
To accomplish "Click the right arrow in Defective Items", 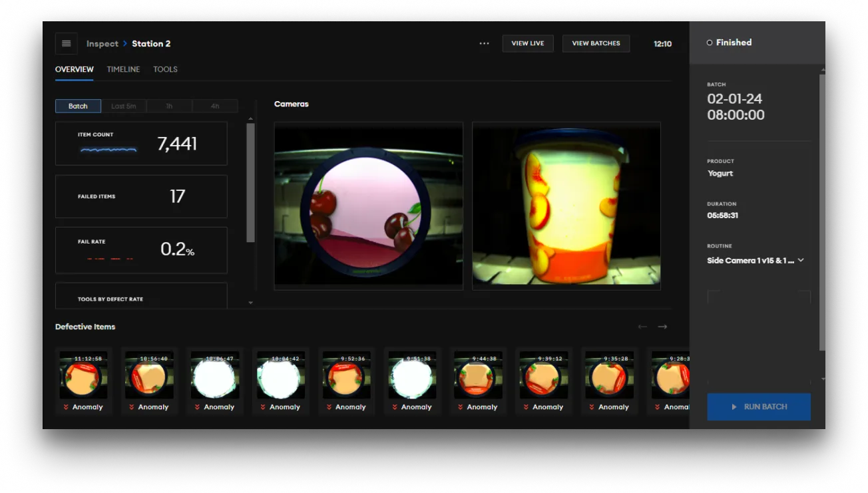I will tap(662, 327).
